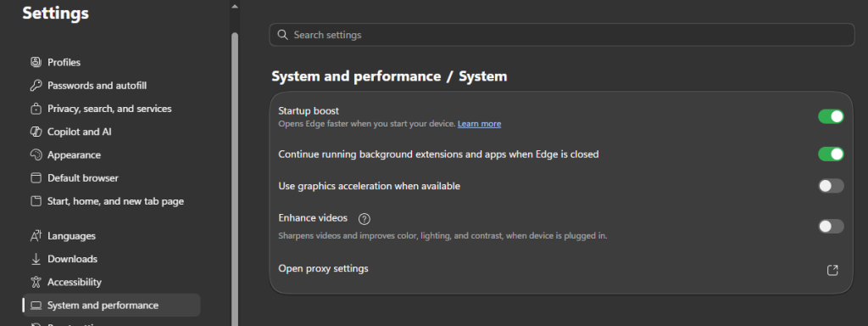Click the 'Opens Edge faster when you start your device' text

click(x=366, y=124)
